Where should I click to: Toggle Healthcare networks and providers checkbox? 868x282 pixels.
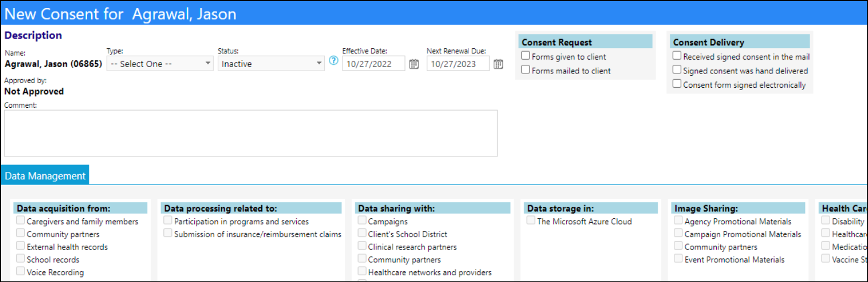coord(362,271)
